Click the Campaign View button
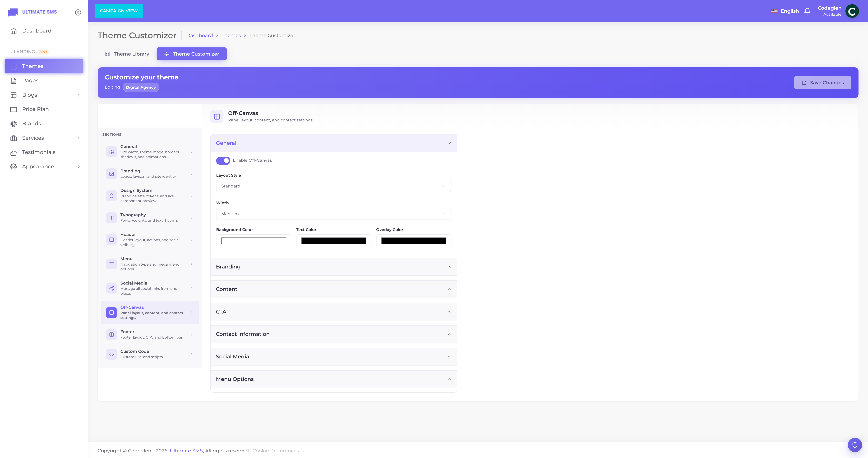This screenshot has width=868, height=458. pos(119,11)
